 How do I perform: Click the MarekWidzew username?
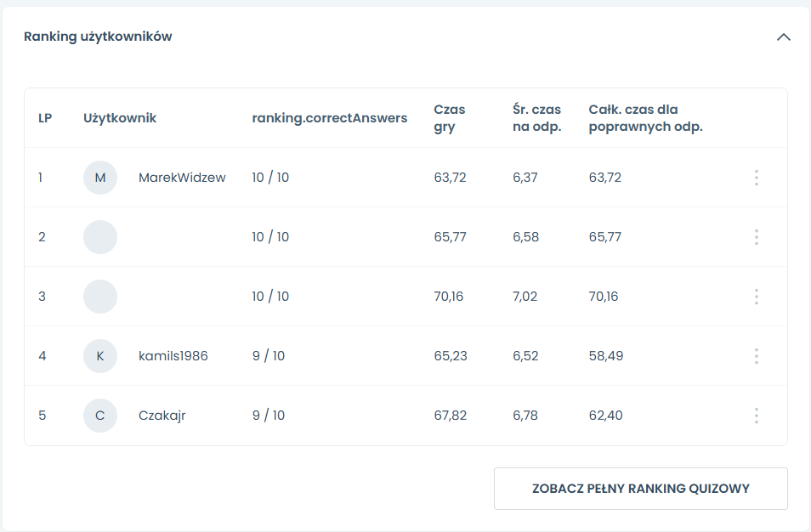pyautogui.click(x=182, y=178)
